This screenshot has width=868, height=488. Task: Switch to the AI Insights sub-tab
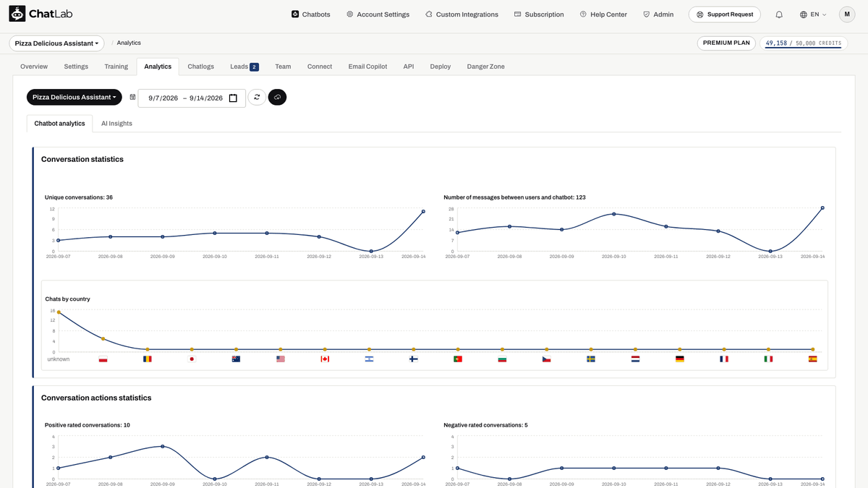coord(116,124)
